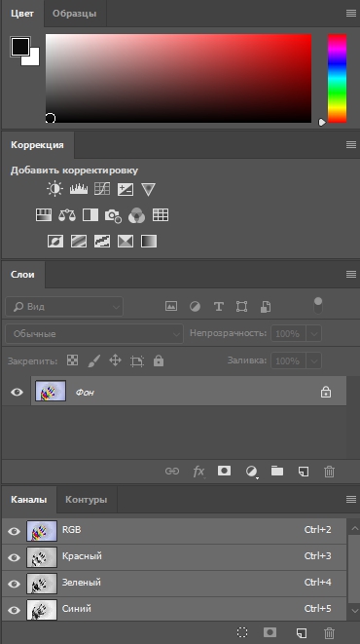Delete current channel with trash icon
This screenshot has height=644, width=360.
(329, 633)
